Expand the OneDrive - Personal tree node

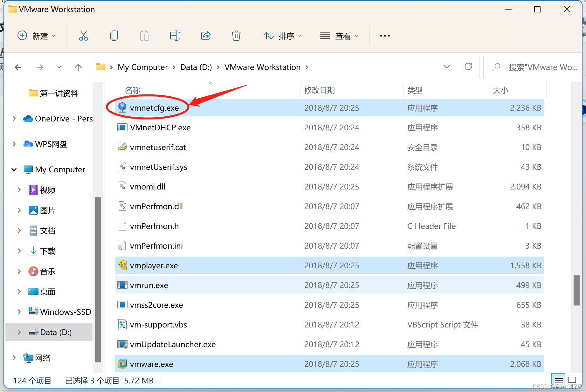pos(14,119)
